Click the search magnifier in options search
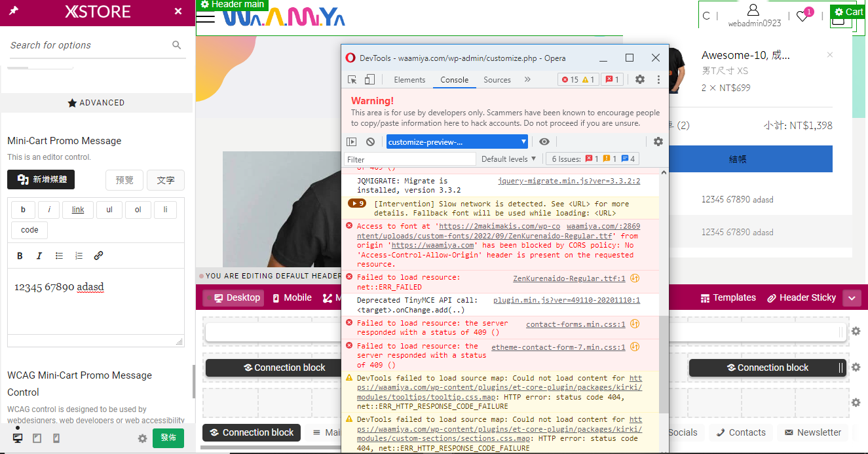Screen dimensions: 868x454 coord(177,45)
